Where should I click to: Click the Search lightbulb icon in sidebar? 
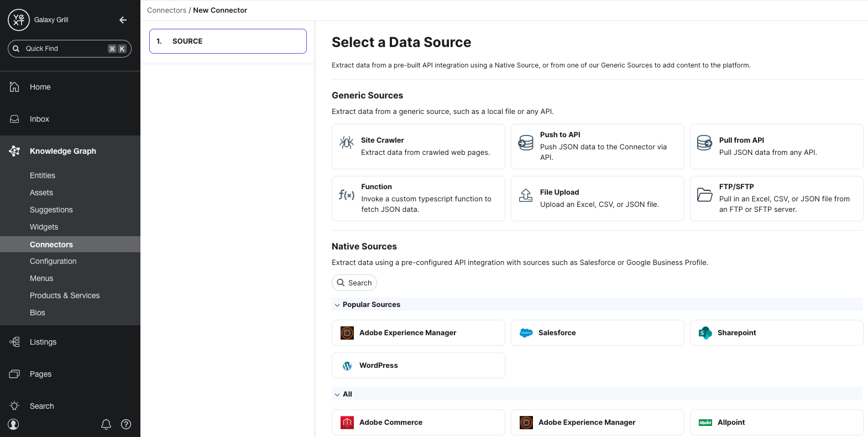tap(14, 406)
